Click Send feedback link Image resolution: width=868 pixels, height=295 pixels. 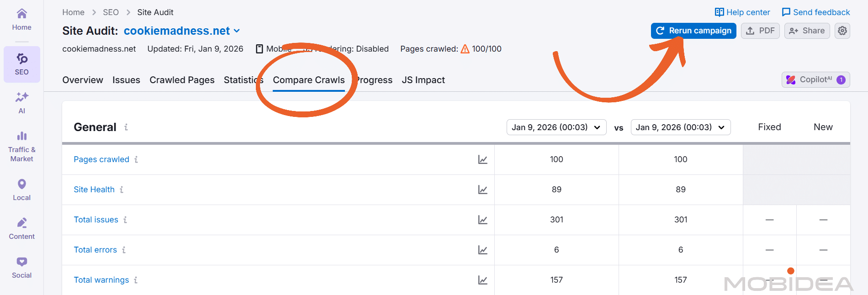click(x=816, y=12)
